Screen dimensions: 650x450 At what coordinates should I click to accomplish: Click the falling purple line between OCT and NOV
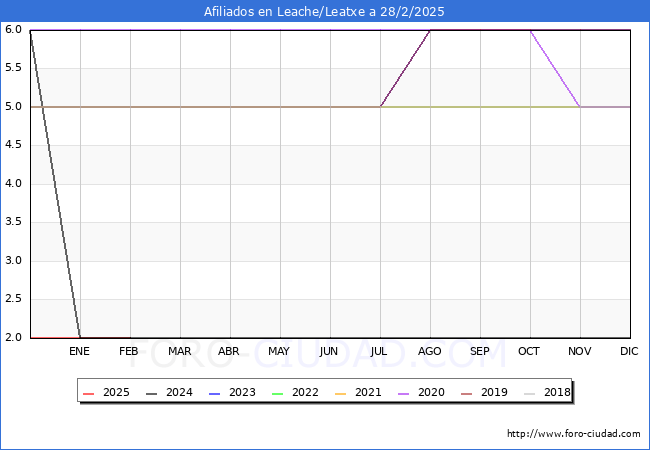[x=555, y=68]
